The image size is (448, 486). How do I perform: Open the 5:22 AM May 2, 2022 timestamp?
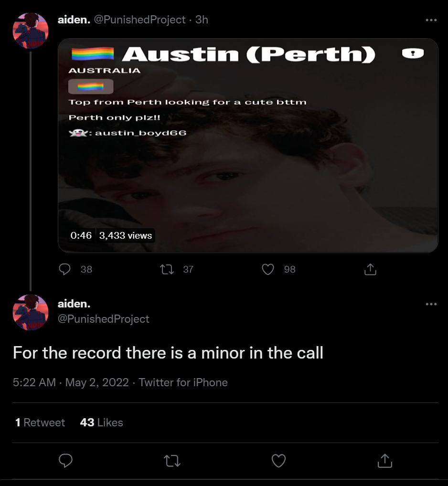coord(71,382)
